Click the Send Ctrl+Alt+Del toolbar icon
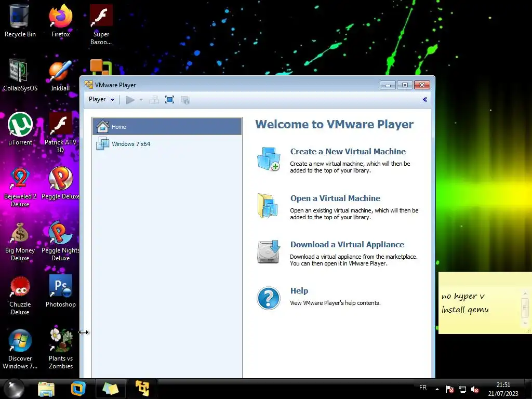 click(x=154, y=100)
